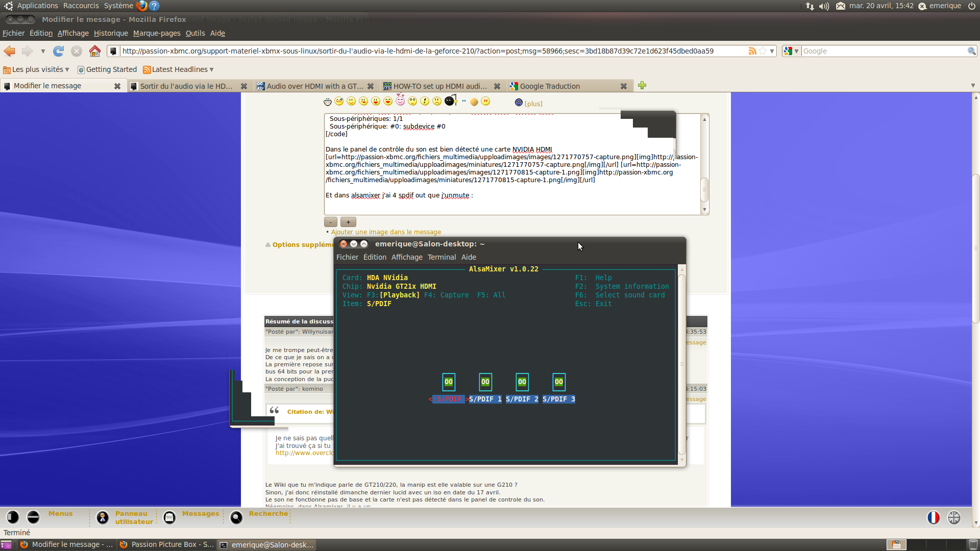Click the search magnifier icon in search box
The height and width of the screenshot is (551, 980).
point(971,51)
